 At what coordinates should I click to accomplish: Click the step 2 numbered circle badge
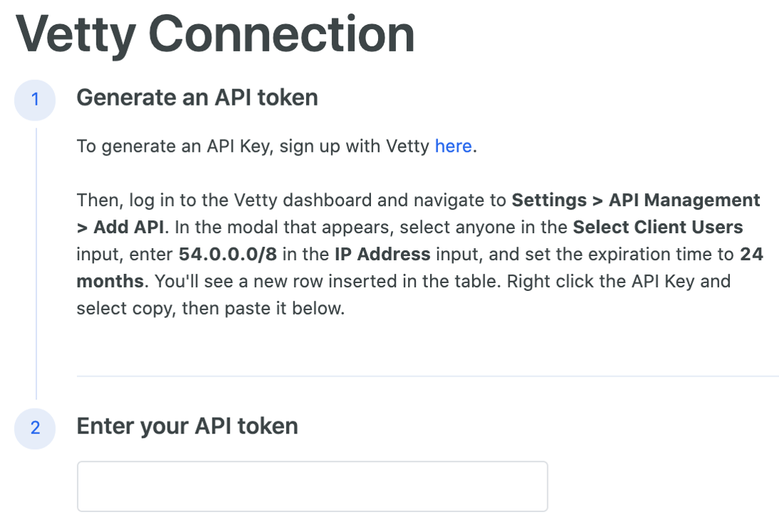point(35,429)
